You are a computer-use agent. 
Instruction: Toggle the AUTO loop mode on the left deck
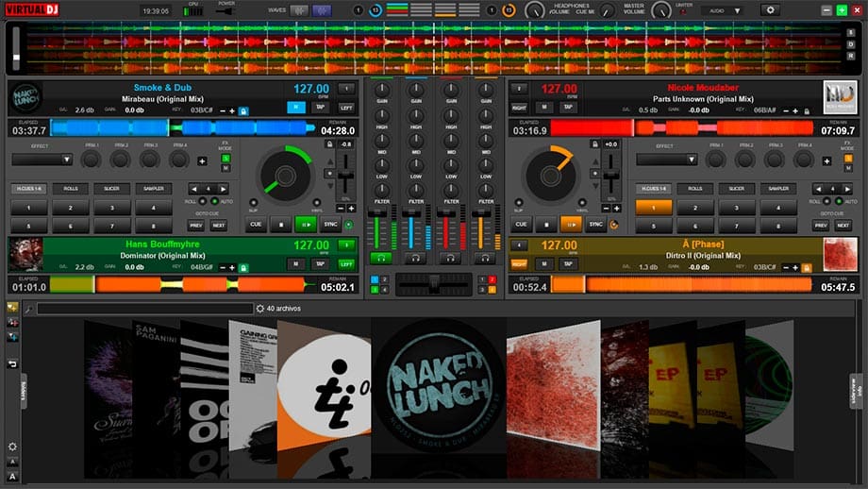214,202
